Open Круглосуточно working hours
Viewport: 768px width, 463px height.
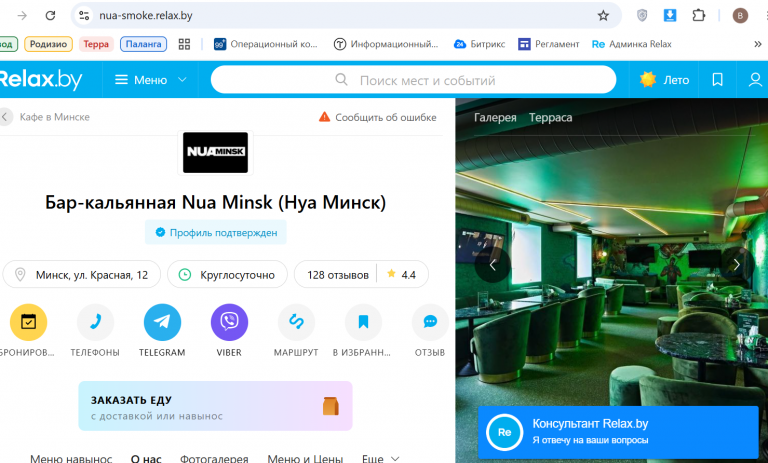[x=227, y=274]
